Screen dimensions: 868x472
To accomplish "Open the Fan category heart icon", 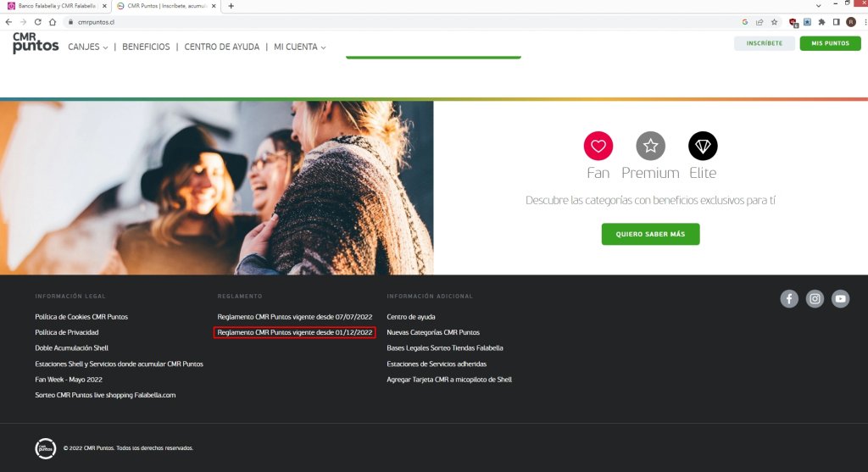I will click(x=598, y=146).
